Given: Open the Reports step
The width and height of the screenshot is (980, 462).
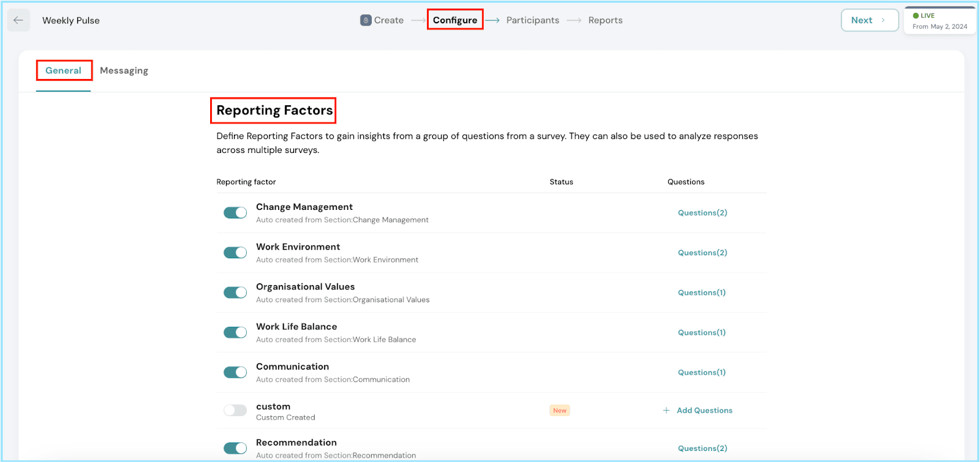Looking at the screenshot, I should click(x=605, y=20).
